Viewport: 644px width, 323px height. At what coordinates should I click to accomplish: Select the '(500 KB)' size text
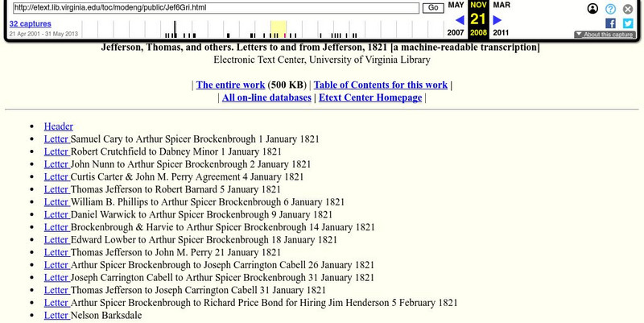coord(287,85)
